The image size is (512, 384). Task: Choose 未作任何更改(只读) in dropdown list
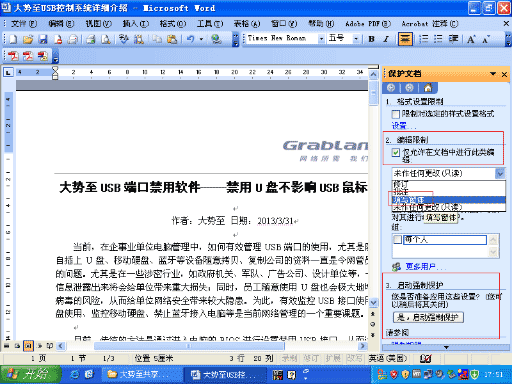tap(449, 207)
